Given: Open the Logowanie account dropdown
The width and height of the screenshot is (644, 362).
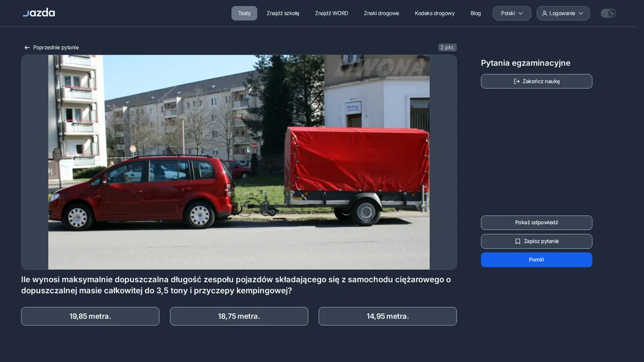Looking at the screenshot, I should point(563,13).
